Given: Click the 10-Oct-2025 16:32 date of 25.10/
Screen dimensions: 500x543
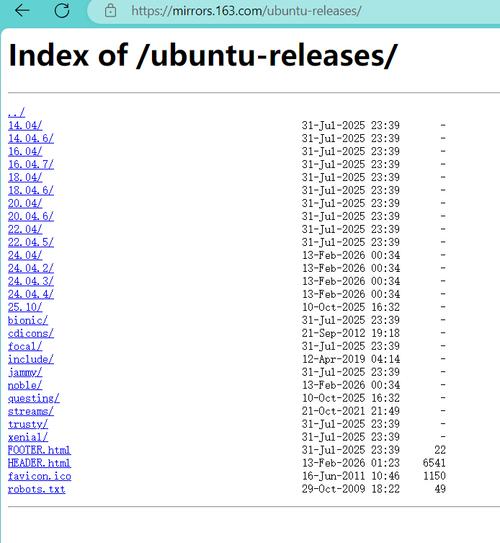Looking at the screenshot, I should (x=351, y=307).
